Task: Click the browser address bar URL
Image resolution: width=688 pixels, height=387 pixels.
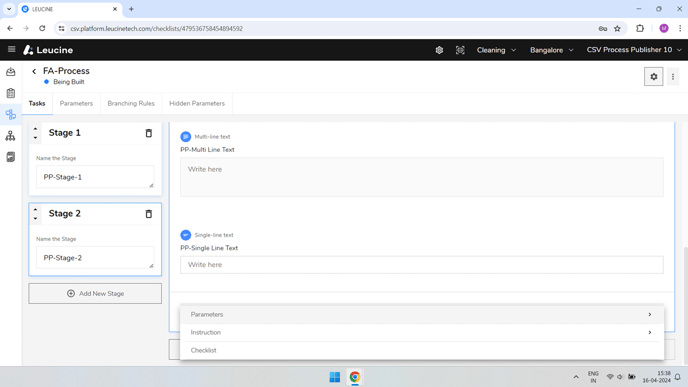Action: pos(157,29)
